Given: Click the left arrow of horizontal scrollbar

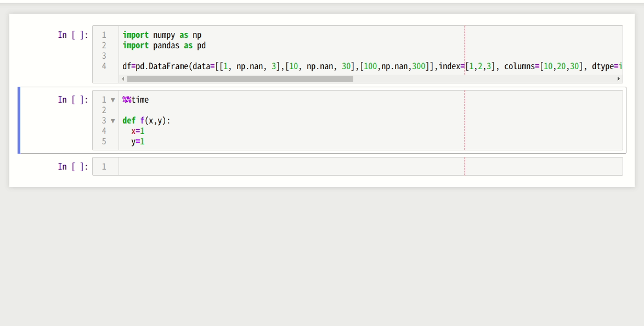Looking at the screenshot, I should 123,78.
